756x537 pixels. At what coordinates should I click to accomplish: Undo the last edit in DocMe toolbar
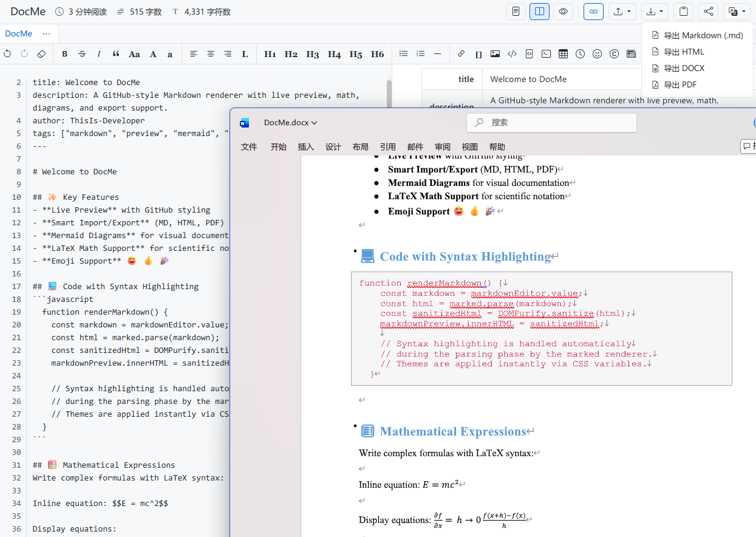7,54
